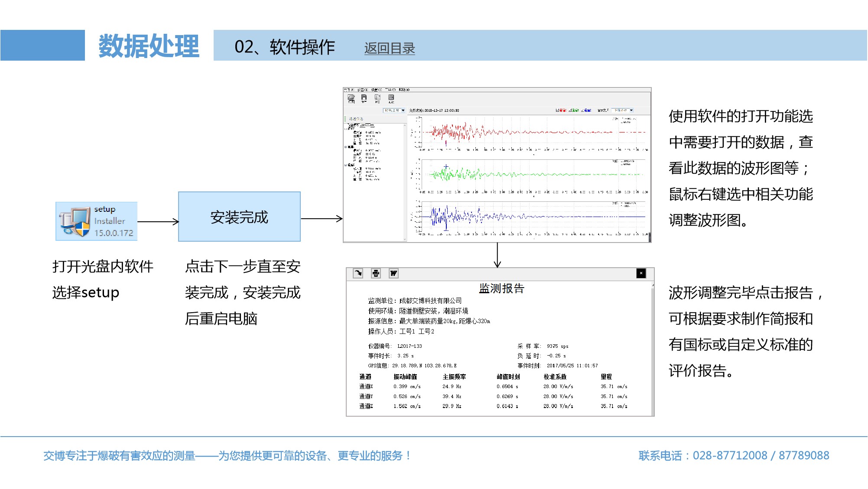Toggle the red channel checkbox

pos(558,110)
